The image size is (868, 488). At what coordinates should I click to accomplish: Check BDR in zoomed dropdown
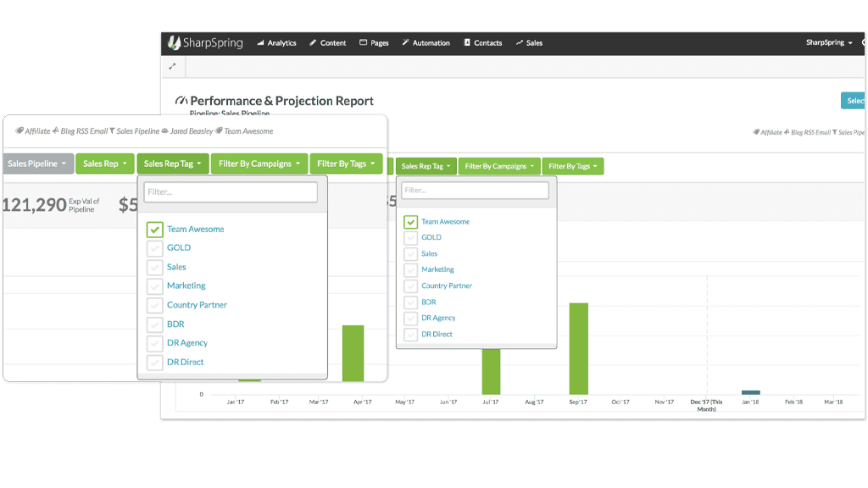point(155,324)
